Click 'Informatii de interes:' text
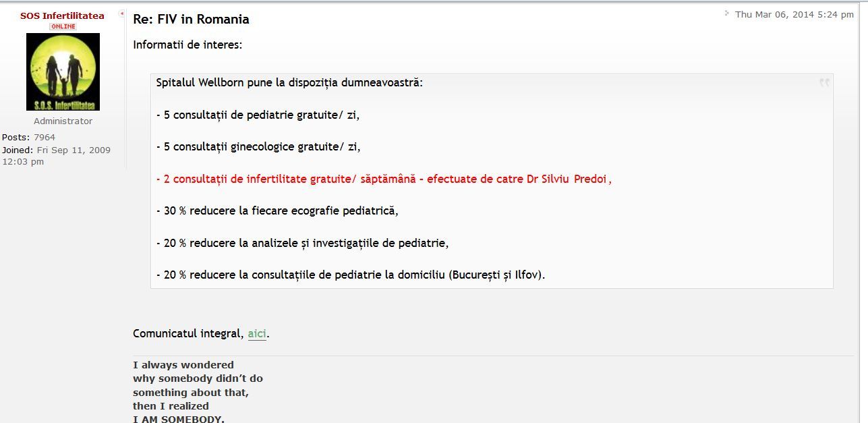The width and height of the screenshot is (868, 423). click(x=187, y=45)
